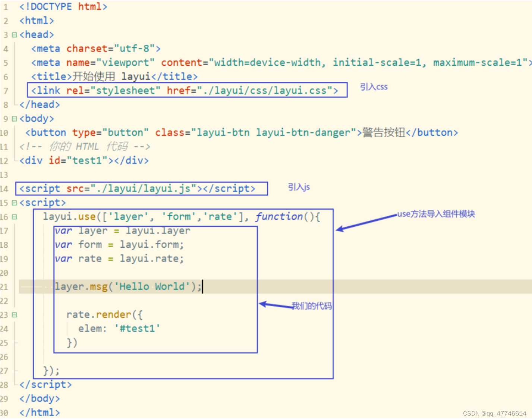This screenshot has height=420, width=532.
Task: Click the closing head tag
Action: pos(40,104)
